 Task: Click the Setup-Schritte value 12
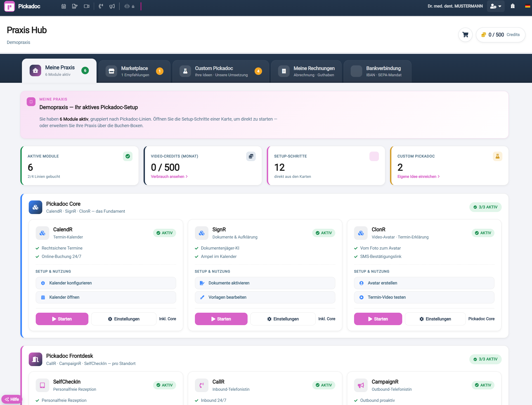pos(279,167)
